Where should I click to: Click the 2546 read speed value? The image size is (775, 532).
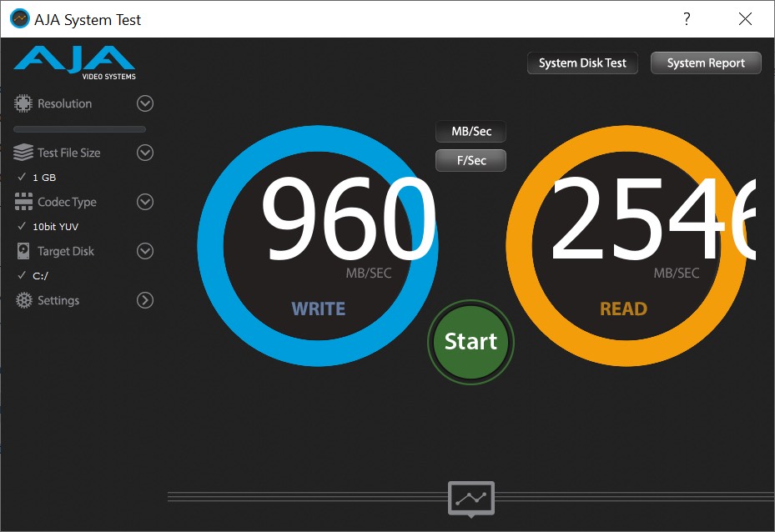(653, 218)
